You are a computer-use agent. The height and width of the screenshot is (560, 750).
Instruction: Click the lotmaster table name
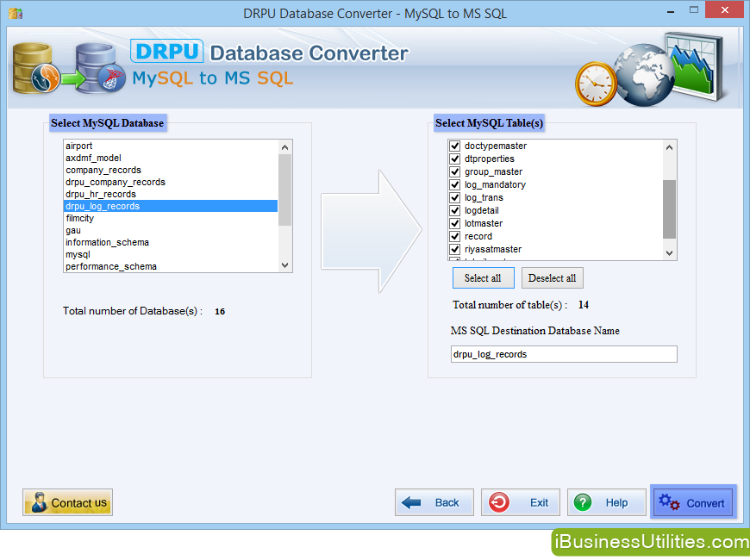click(x=484, y=223)
